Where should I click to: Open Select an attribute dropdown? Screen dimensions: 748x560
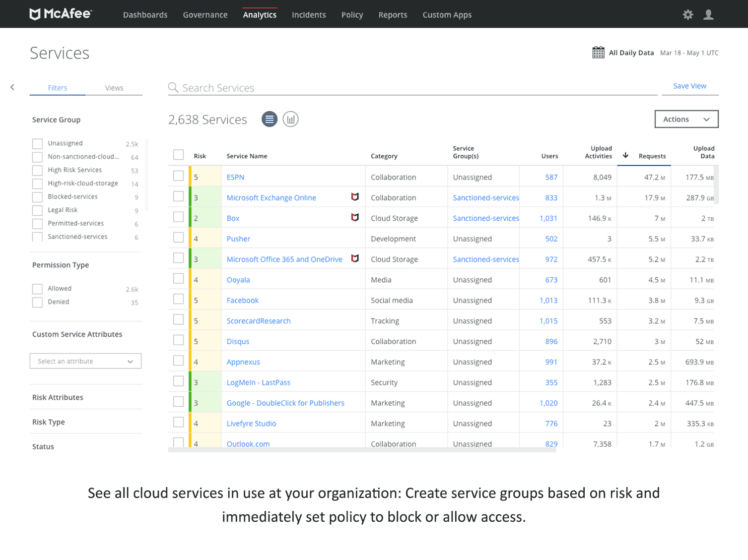click(85, 361)
